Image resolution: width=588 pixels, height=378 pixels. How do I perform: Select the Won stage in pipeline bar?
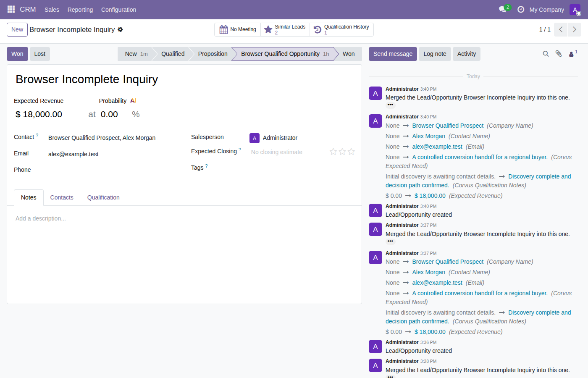pyautogui.click(x=349, y=54)
